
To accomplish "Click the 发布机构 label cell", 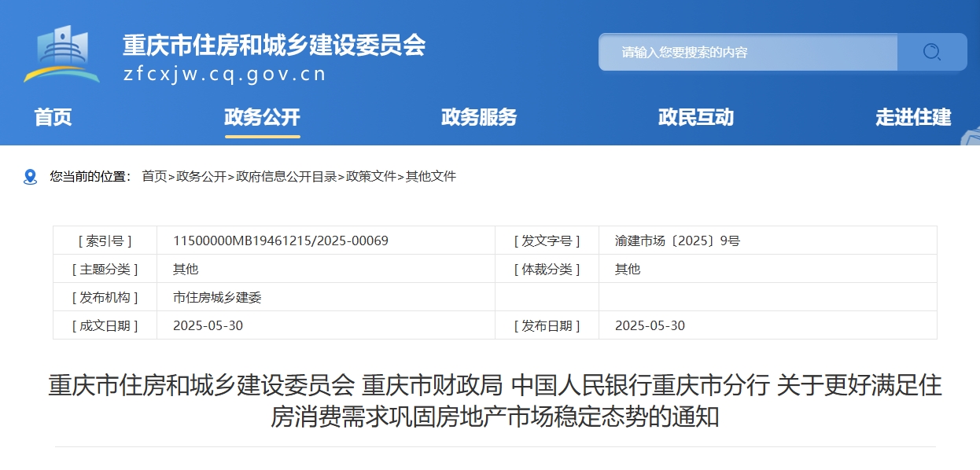I will 105,297.
